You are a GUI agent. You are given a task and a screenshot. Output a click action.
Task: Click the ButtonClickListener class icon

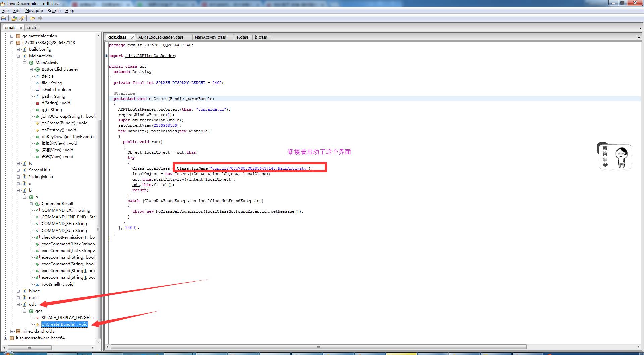[x=37, y=69]
